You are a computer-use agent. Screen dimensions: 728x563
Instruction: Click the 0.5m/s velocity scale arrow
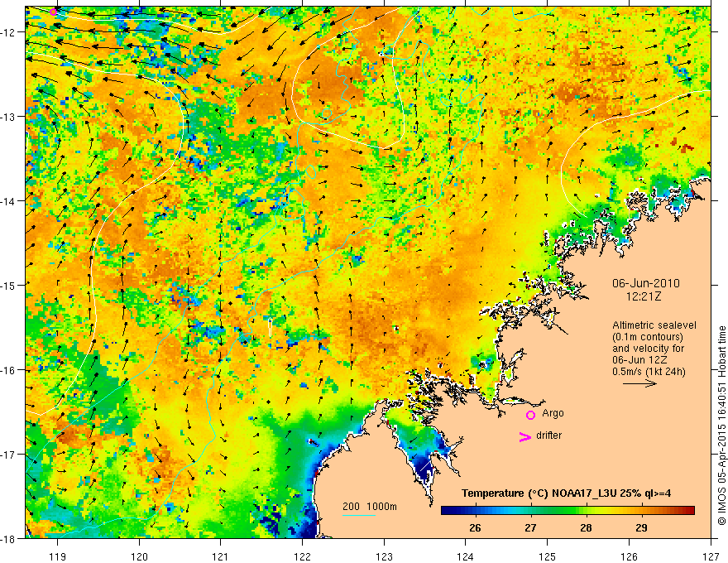pos(639,383)
